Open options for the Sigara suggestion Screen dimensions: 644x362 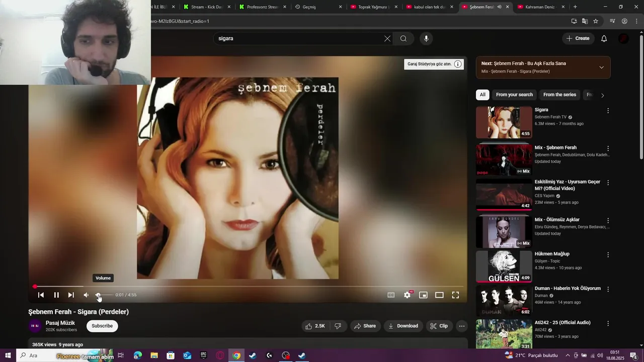pyautogui.click(x=608, y=111)
